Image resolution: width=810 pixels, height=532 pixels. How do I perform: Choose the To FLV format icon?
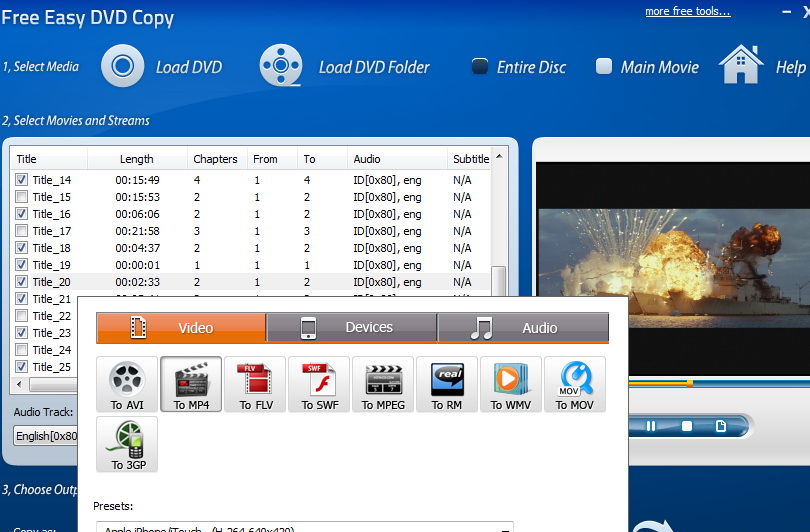[x=255, y=384]
